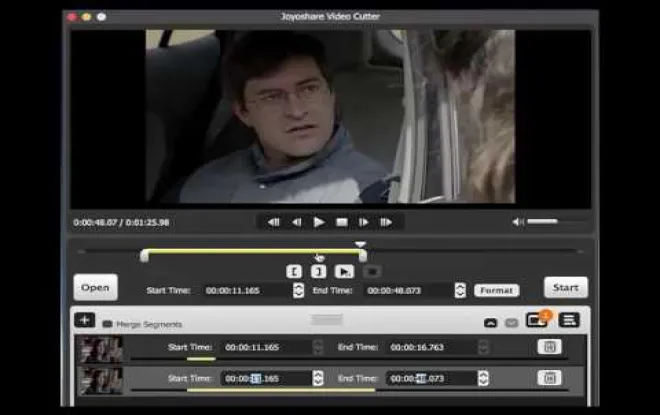Open the output folder with badge icon
The width and height of the screenshot is (660, 415).
[x=537, y=320]
